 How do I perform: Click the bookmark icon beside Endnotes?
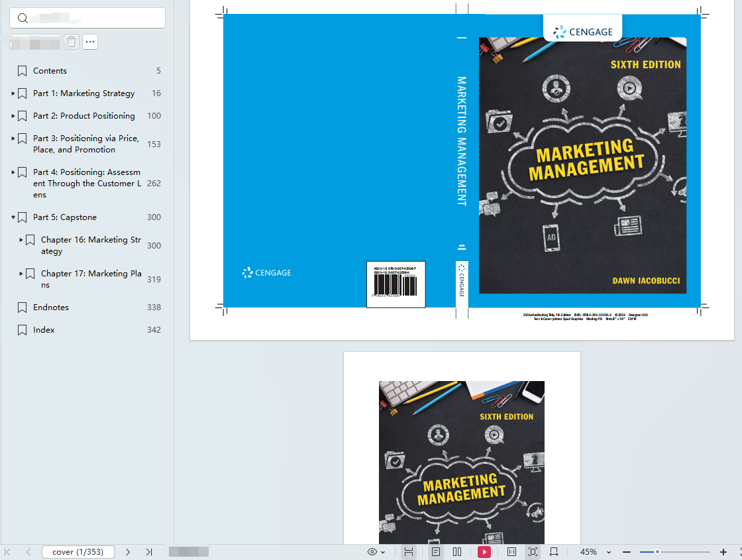click(23, 308)
